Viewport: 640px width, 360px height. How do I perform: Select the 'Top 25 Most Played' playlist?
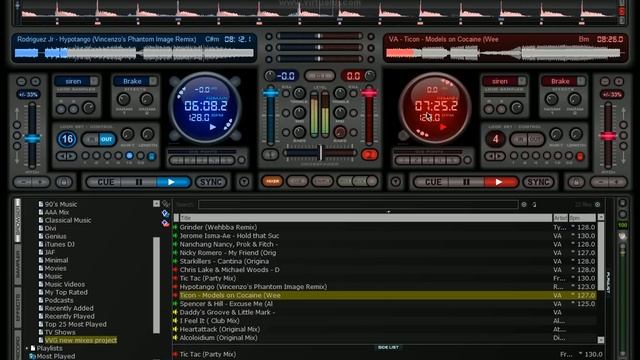(76, 324)
